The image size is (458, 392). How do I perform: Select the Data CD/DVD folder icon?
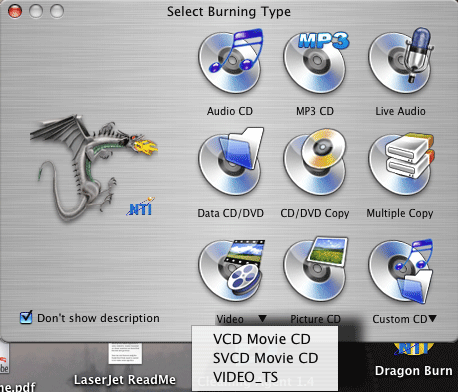[x=231, y=162]
